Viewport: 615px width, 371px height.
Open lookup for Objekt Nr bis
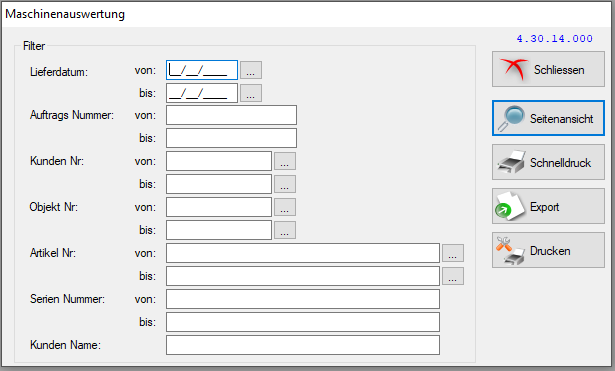tap(285, 230)
